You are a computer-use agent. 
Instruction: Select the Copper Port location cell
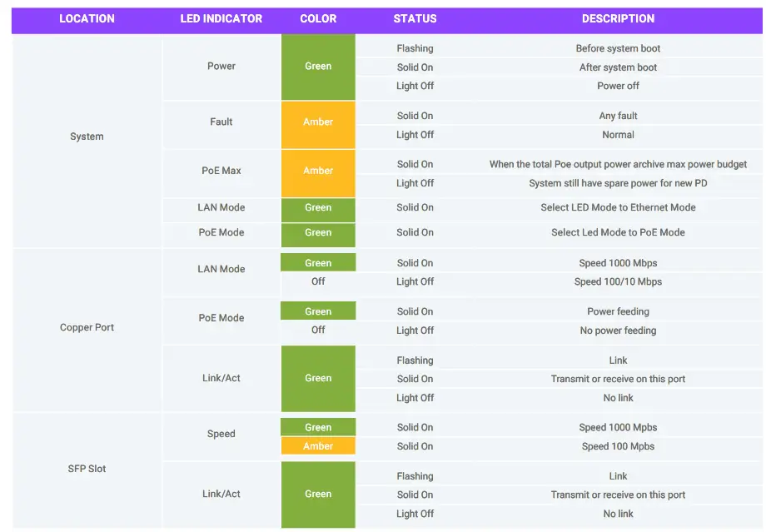[x=87, y=328]
